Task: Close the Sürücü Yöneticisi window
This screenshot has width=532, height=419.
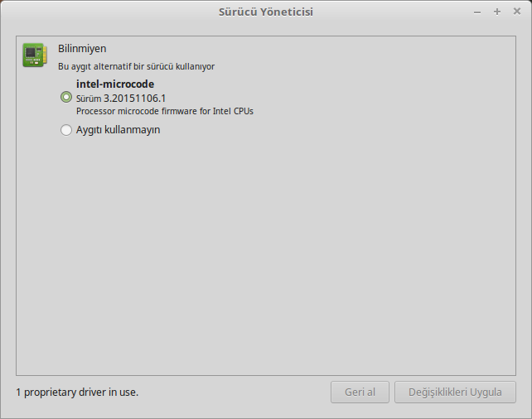Action: click(517, 12)
